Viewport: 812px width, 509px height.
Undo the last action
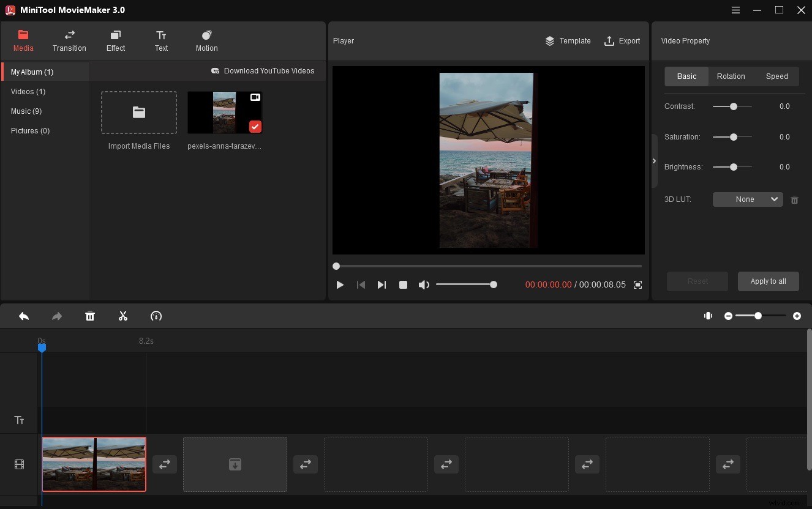(24, 316)
